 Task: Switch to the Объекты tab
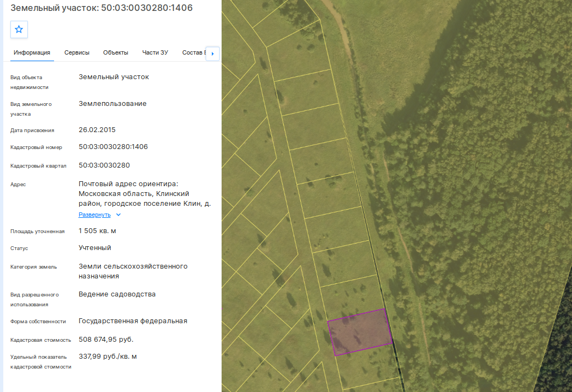pos(116,52)
